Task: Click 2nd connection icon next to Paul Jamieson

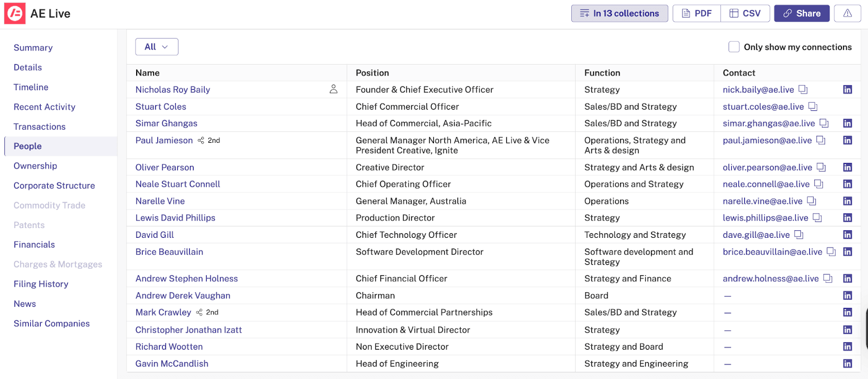Action: coord(201,141)
